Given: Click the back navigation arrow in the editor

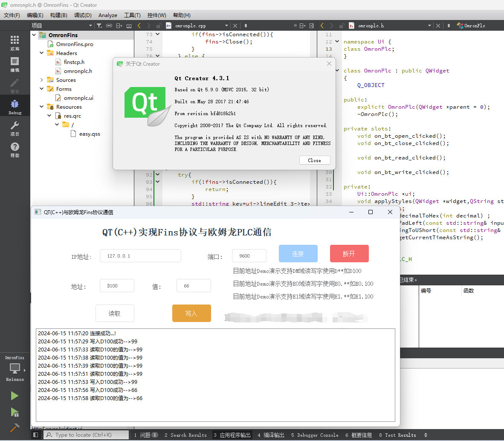Looking at the screenshot, I should 139,26.
